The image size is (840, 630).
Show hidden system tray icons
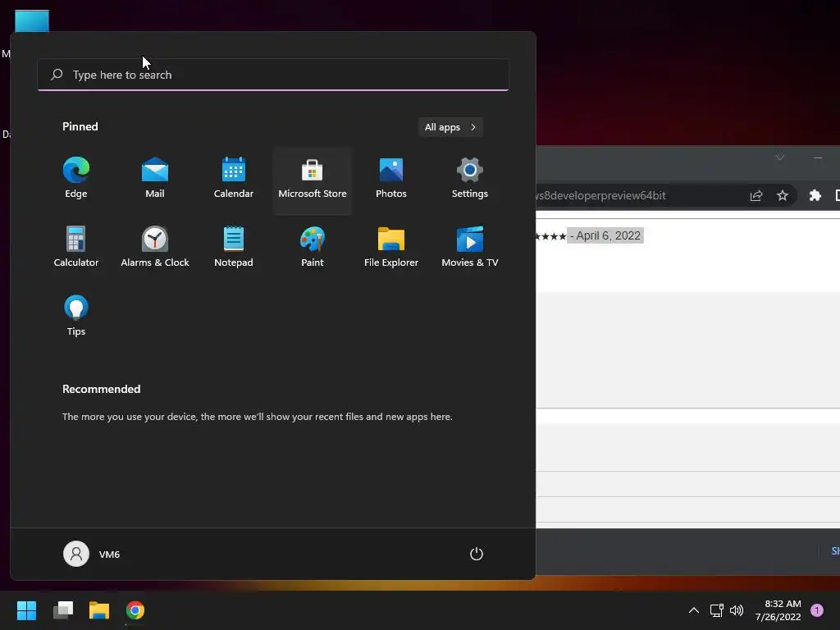(x=694, y=610)
